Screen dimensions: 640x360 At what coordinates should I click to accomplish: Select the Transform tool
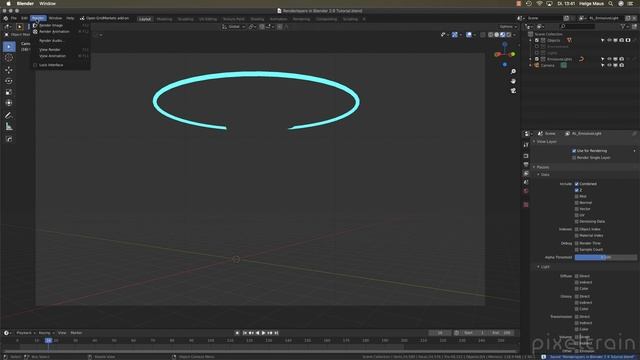(x=9, y=103)
